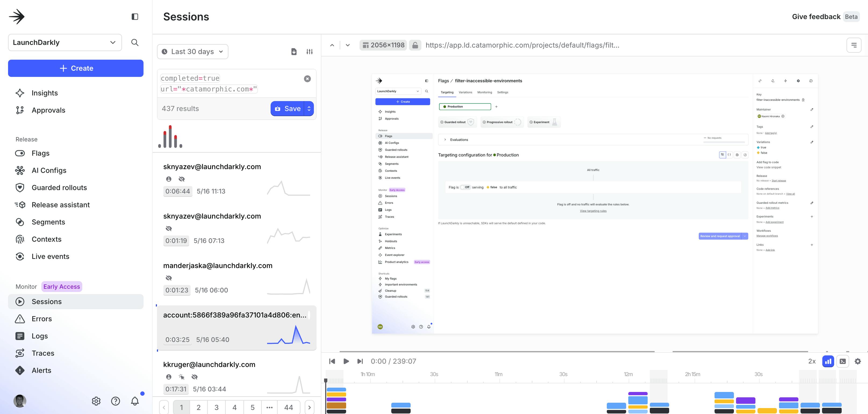The width and height of the screenshot is (868, 414).
Task: Download sessions export icon
Action: (294, 52)
